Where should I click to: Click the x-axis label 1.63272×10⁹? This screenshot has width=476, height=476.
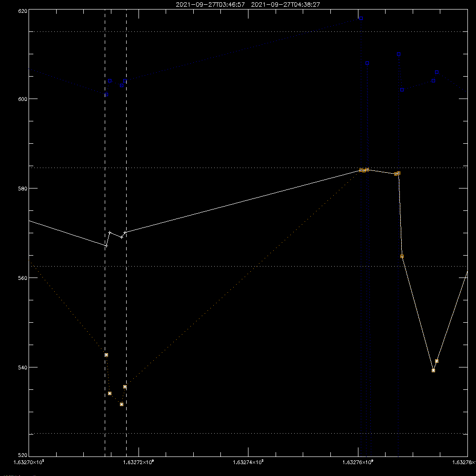point(139,462)
